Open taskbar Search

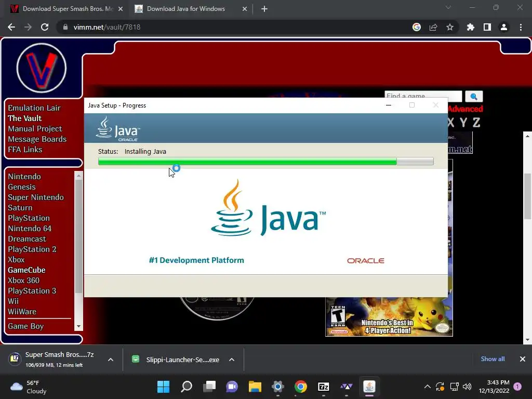pos(187,387)
